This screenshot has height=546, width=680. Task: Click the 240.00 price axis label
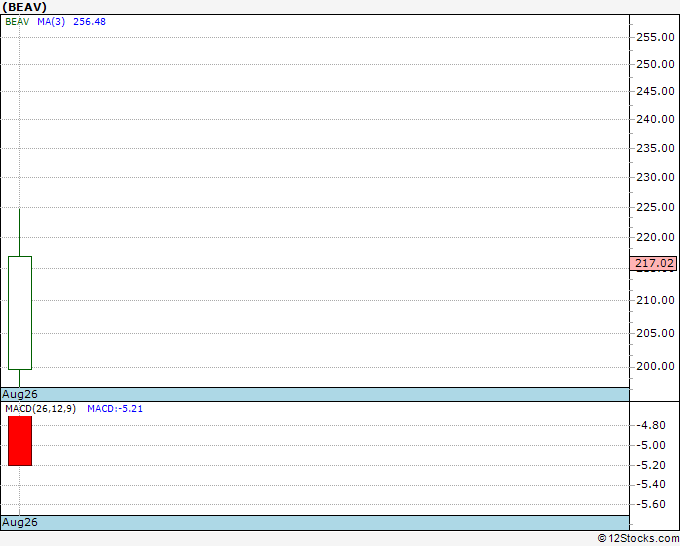655,119
